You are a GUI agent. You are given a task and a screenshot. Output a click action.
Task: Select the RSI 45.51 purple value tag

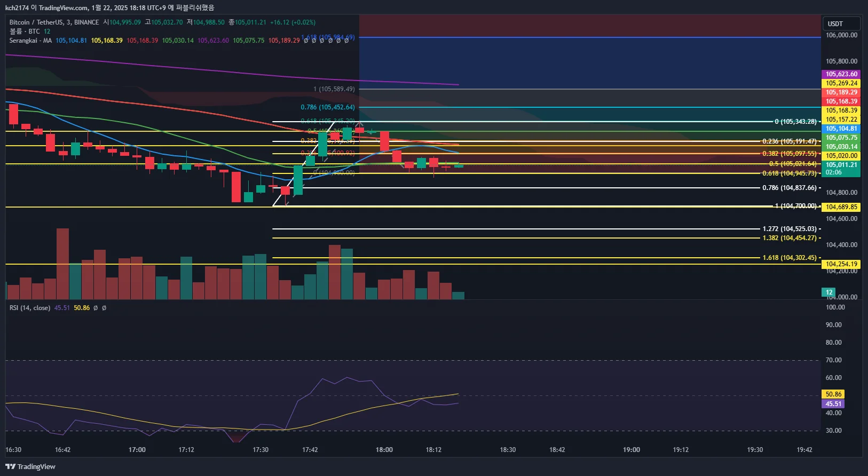833,404
